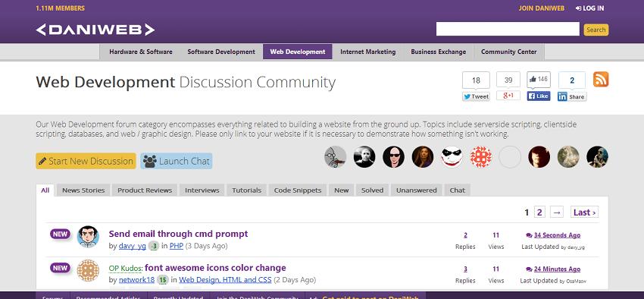Click the LOG IN link
The width and height of the screenshot is (644, 299).
point(589,8)
